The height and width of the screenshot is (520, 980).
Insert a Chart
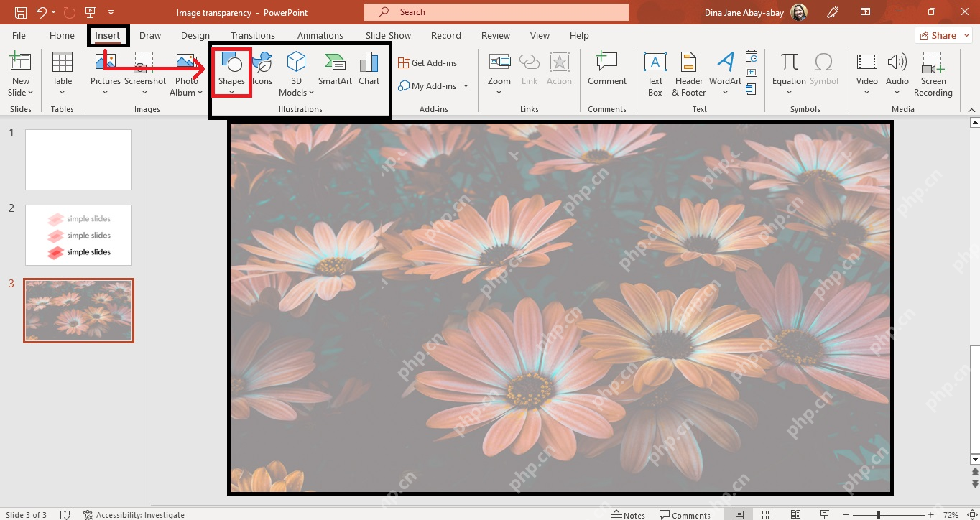(x=369, y=70)
